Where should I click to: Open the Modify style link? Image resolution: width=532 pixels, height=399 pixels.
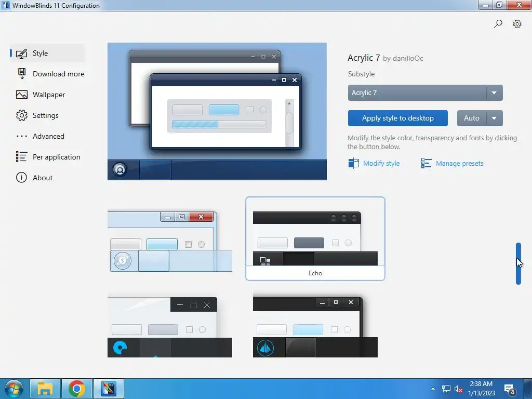click(381, 164)
